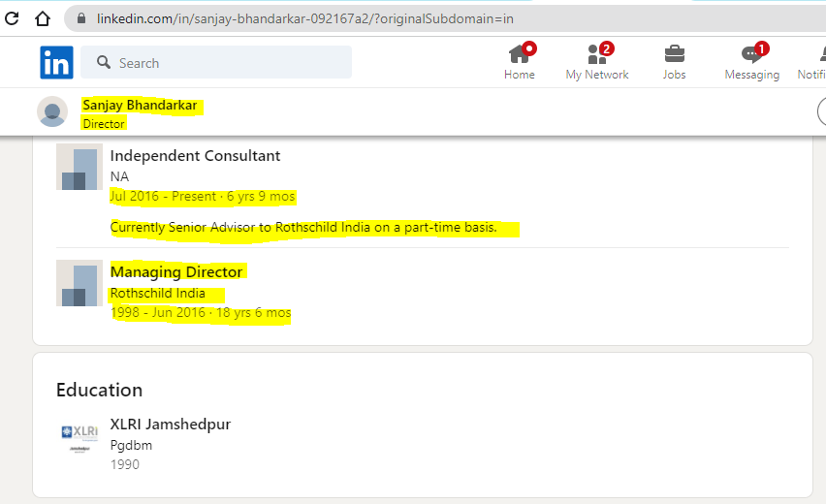Image resolution: width=826 pixels, height=504 pixels.
Task: Click the Independent Consultant job title
Action: (x=195, y=156)
